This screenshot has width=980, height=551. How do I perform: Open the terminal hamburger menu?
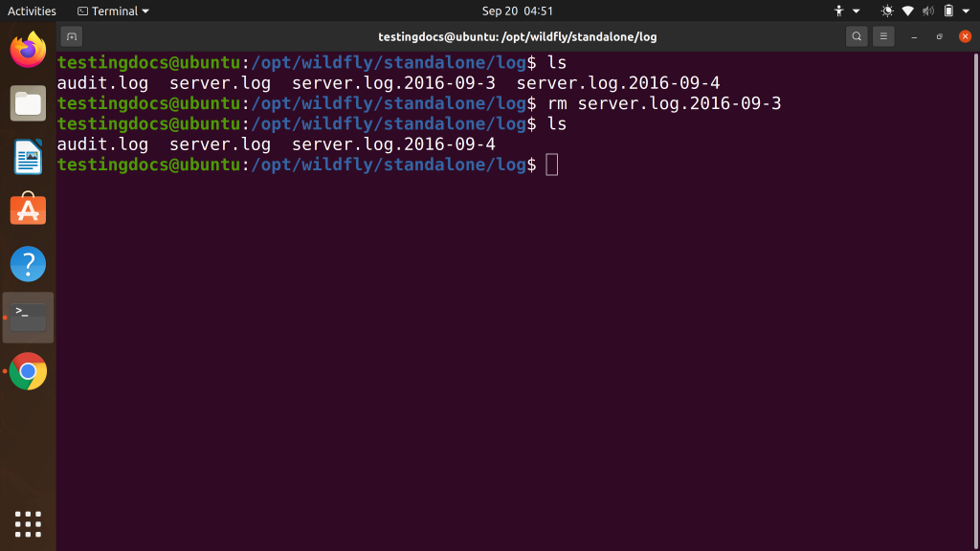point(882,35)
